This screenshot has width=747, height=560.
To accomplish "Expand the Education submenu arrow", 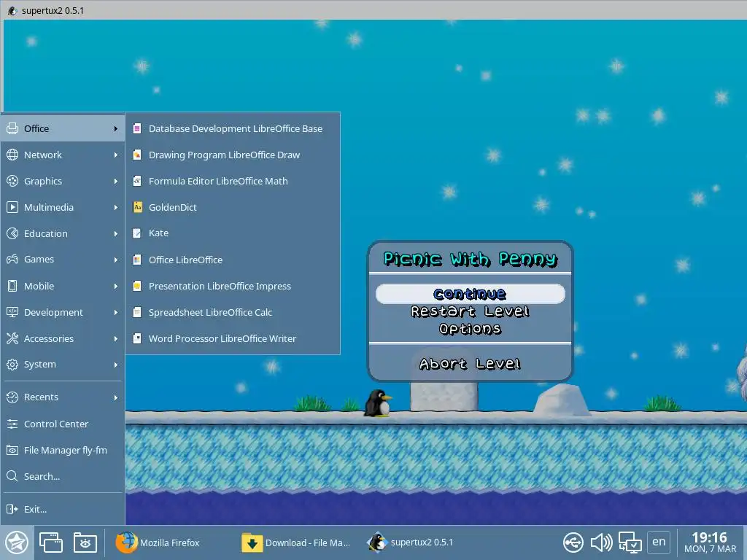I will tap(116, 233).
